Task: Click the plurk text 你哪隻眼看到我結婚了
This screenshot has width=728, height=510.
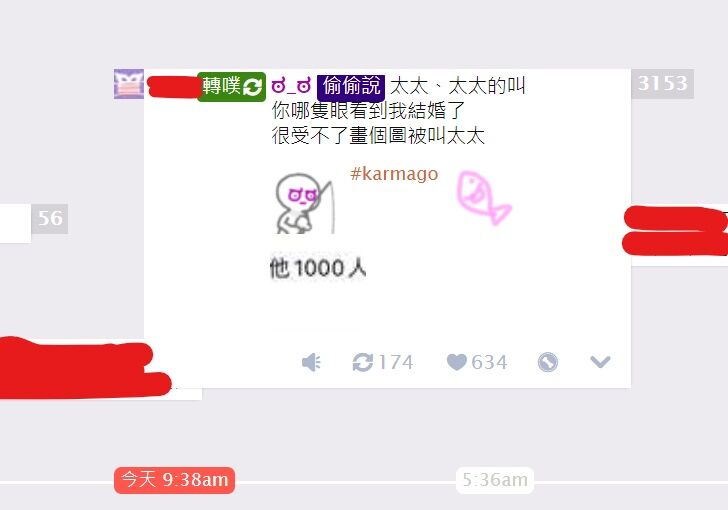Action: click(368, 111)
